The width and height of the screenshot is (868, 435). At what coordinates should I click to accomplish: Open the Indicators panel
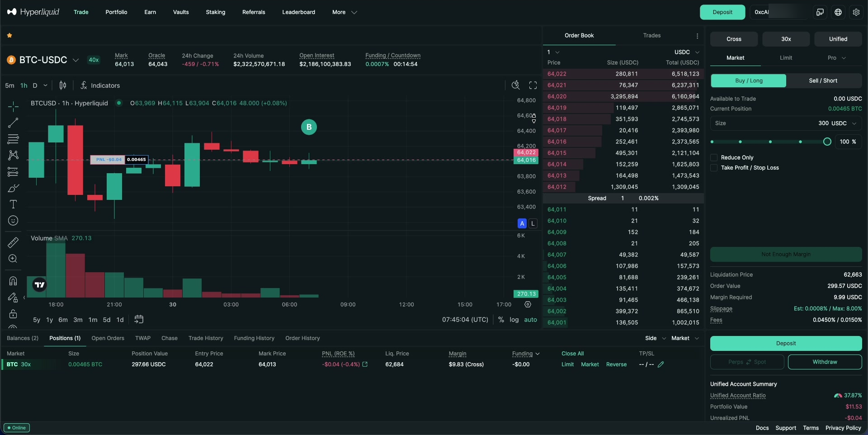pyautogui.click(x=100, y=85)
